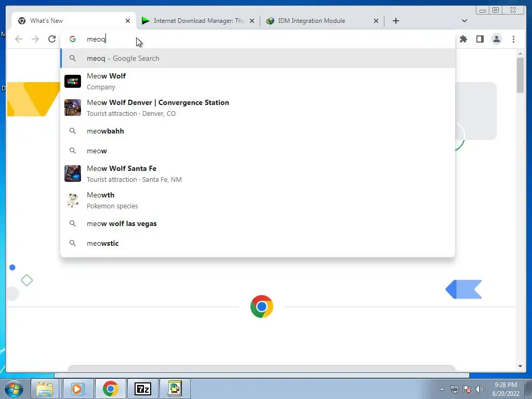Open the Extensions puzzle icon
532x399 pixels.
(463, 39)
